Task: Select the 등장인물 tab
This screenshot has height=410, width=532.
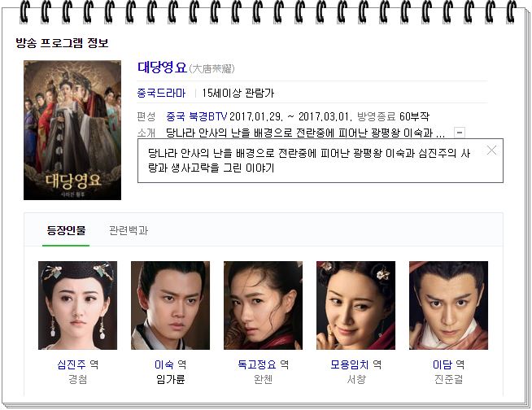Action: 66,230
